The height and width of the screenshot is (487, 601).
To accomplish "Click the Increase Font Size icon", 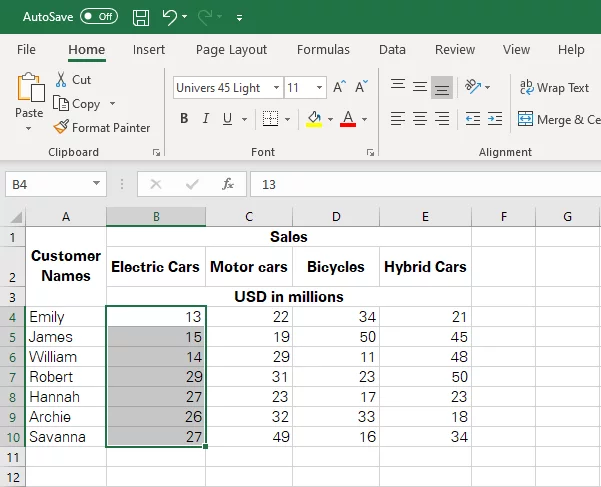I will tap(339, 87).
